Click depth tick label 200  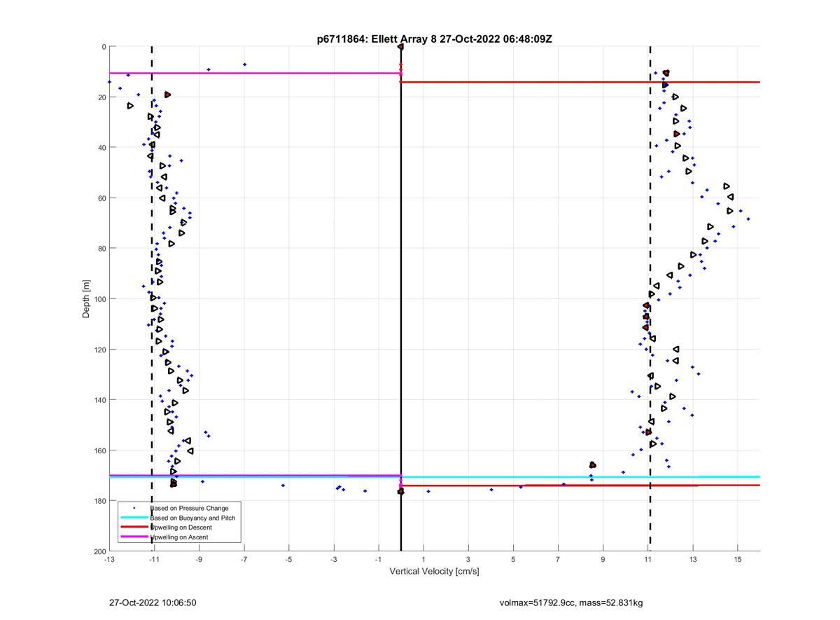coord(99,551)
